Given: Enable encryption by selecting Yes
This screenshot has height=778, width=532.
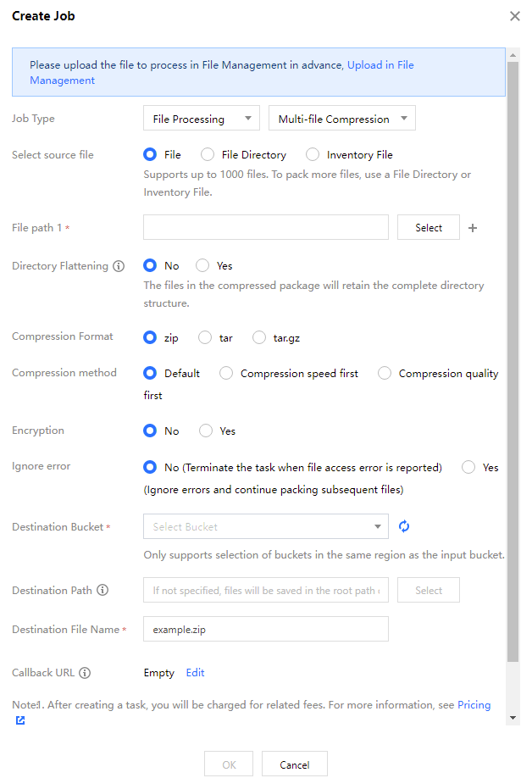Looking at the screenshot, I should click(x=206, y=431).
